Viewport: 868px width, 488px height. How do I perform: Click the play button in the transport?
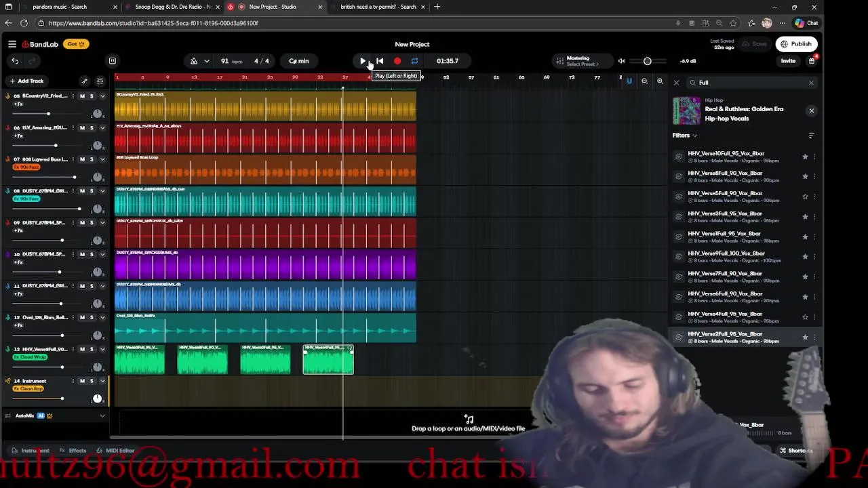coord(363,61)
